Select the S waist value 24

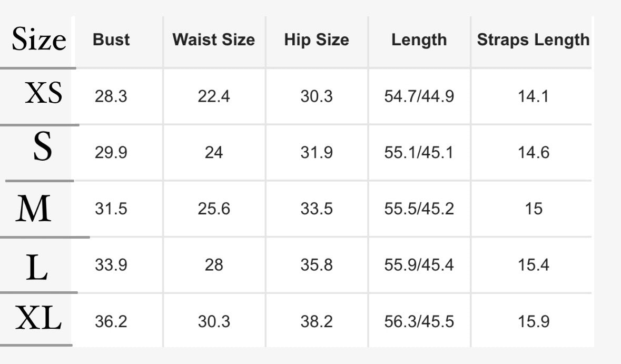(x=214, y=152)
